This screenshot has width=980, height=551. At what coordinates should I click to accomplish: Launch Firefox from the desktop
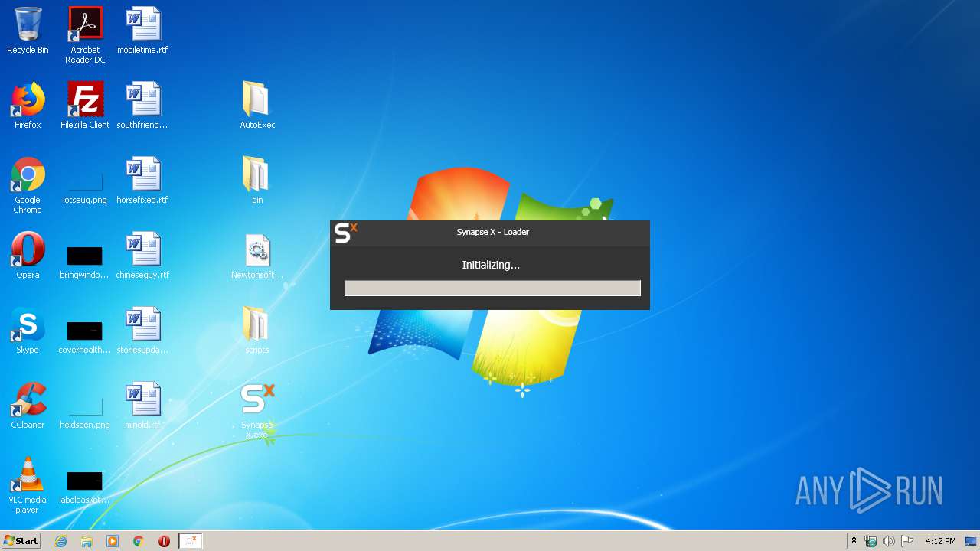pos(28,106)
